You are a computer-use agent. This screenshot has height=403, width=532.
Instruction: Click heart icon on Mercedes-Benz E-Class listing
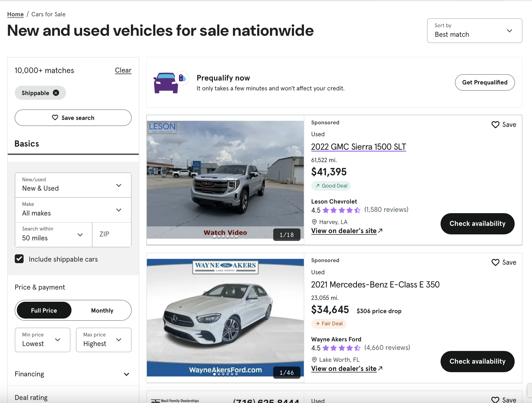point(495,262)
